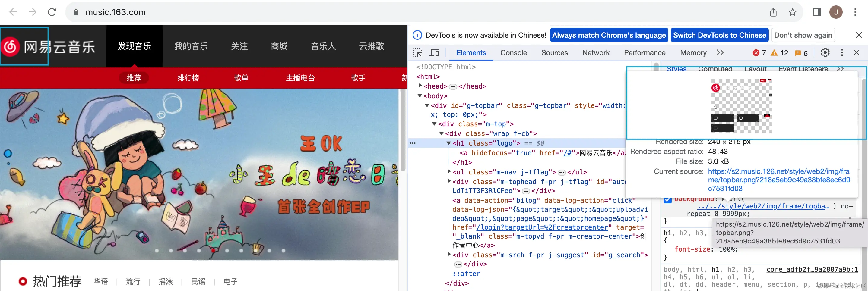
Task: Open the Event Listeners pane tab
Action: [803, 69]
